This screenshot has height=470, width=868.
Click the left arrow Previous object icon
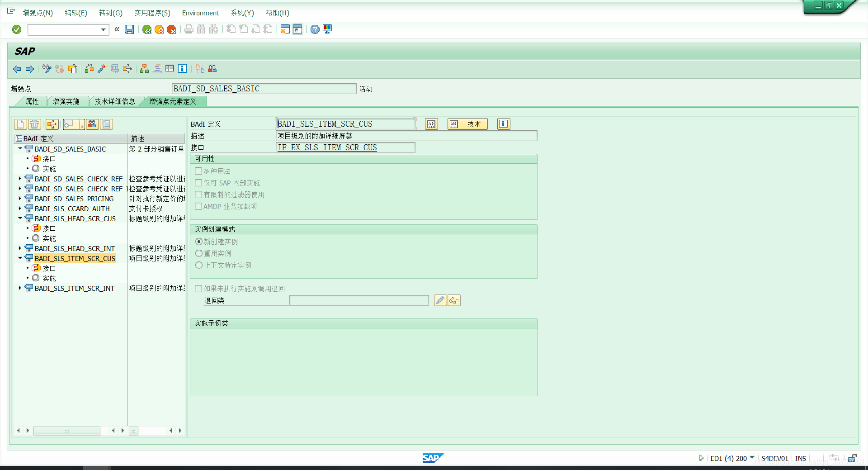[x=17, y=69]
